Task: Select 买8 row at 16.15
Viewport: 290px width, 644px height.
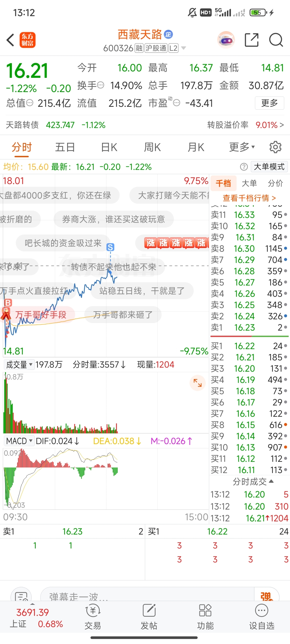Action: [x=249, y=425]
